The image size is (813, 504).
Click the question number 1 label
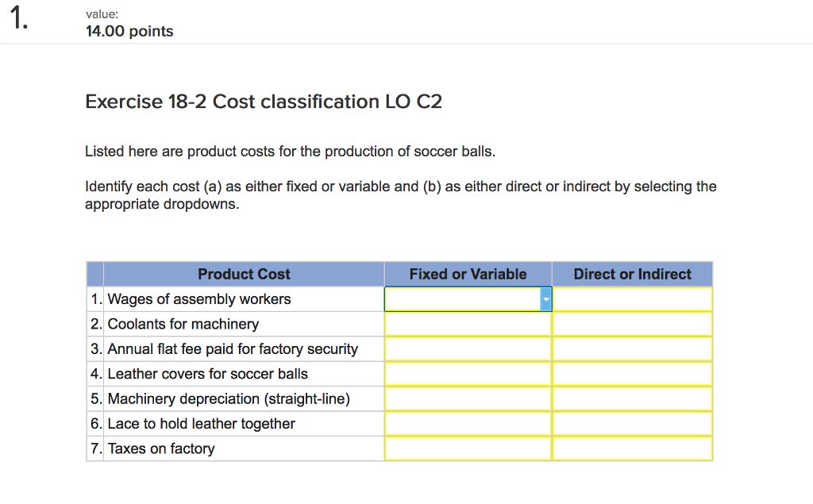pos(17,20)
